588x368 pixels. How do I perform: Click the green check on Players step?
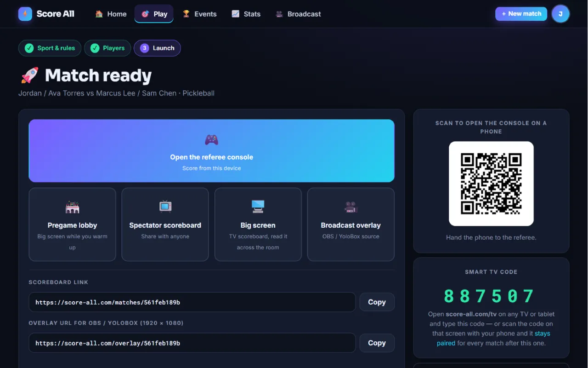pos(95,48)
